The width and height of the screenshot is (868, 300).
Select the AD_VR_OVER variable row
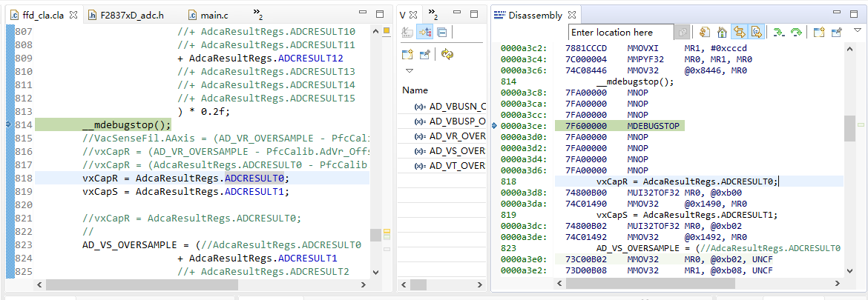[441, 136]
